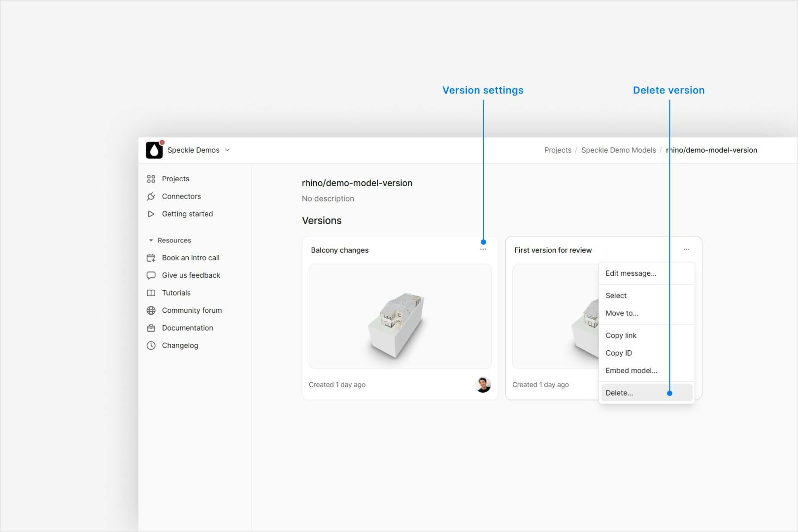Open Getting started page
The width and height of the screenshot is (798, 532).
click(x=187, y=214)
